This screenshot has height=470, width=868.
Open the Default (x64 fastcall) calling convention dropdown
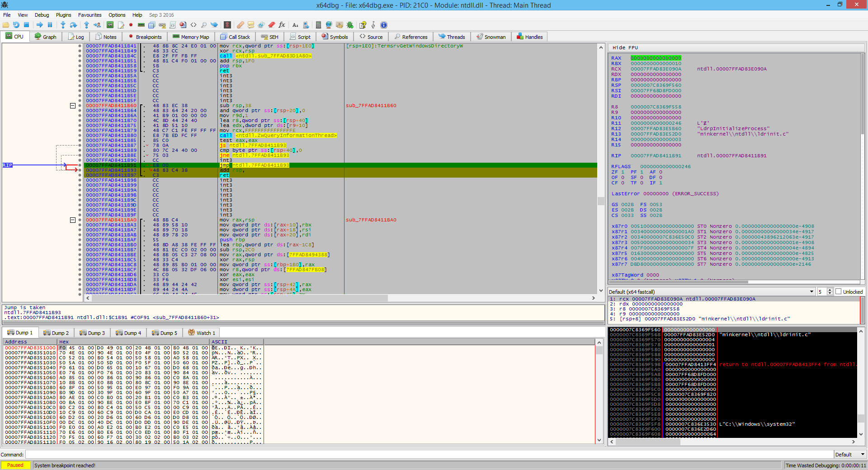pos(711,292)
